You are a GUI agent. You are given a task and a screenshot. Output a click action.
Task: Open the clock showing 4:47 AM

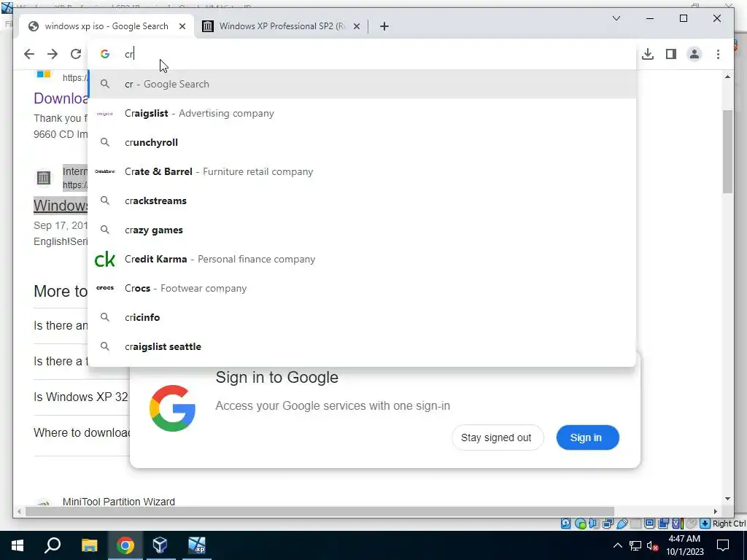click(684, 545)
